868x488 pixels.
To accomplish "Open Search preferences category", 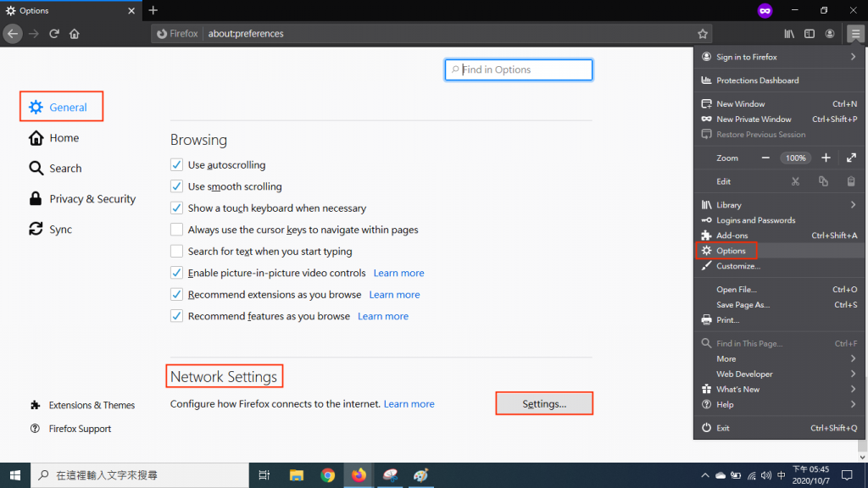I will coord(55,169).
